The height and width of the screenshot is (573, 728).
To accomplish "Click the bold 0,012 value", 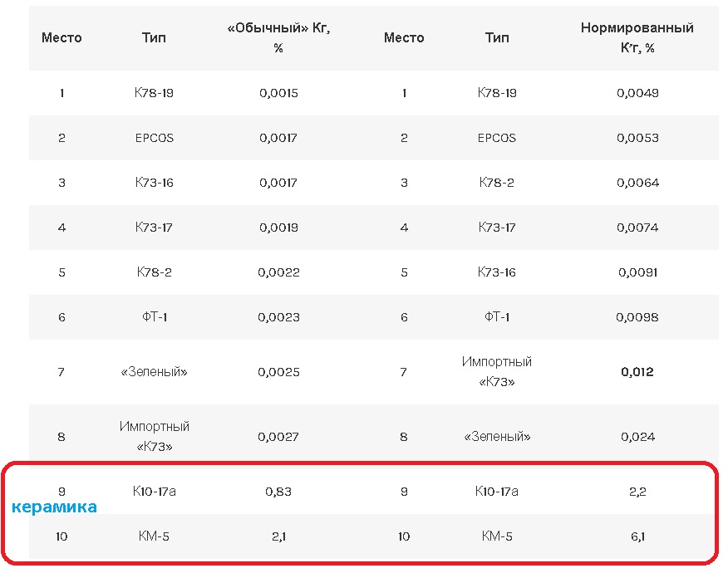I will coord(637,372).
